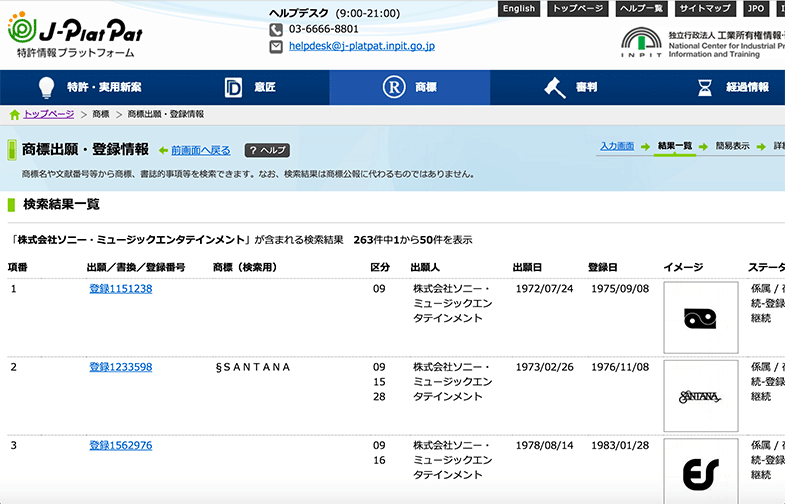Click registration date 1976/11/08
This screenshot has width=785, height=504.
(620, 367)
